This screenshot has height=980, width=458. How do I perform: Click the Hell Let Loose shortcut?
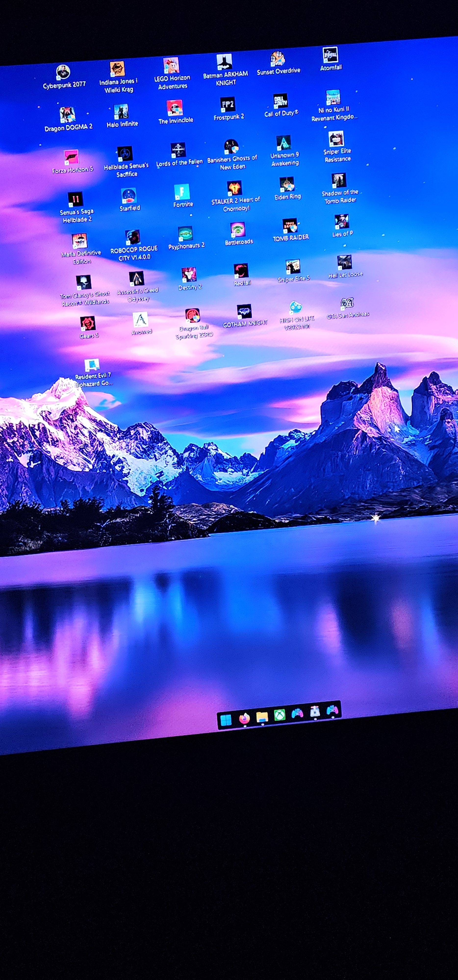click(x=344, y=262)
